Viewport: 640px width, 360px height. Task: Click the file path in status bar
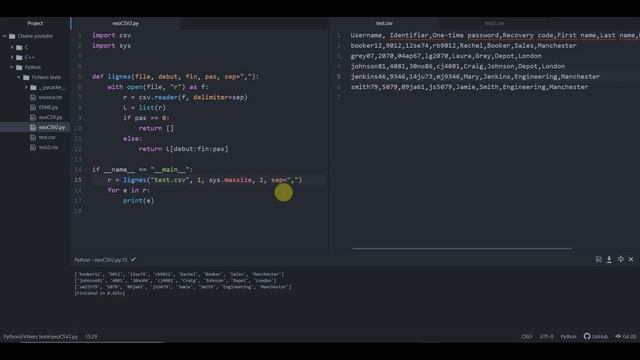(x=40, y=337)
